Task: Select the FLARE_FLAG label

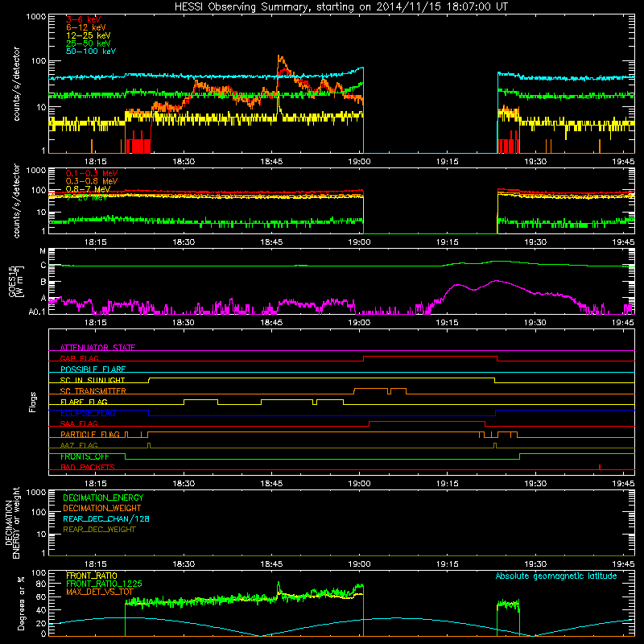Action: 84,402
